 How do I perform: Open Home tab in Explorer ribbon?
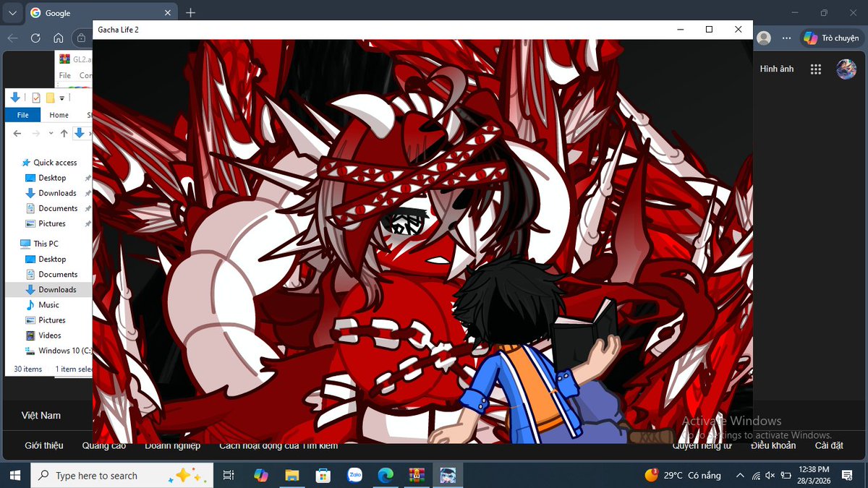59,115
